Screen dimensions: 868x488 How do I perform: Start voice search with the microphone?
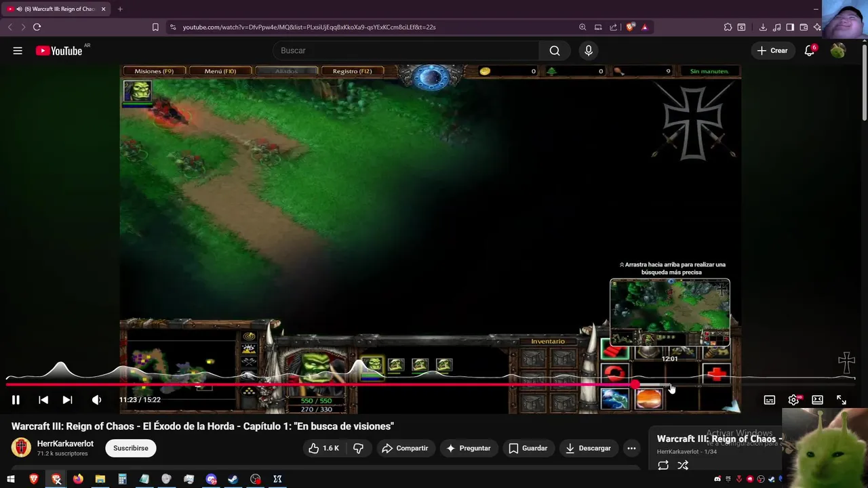[x=589, y=51]
